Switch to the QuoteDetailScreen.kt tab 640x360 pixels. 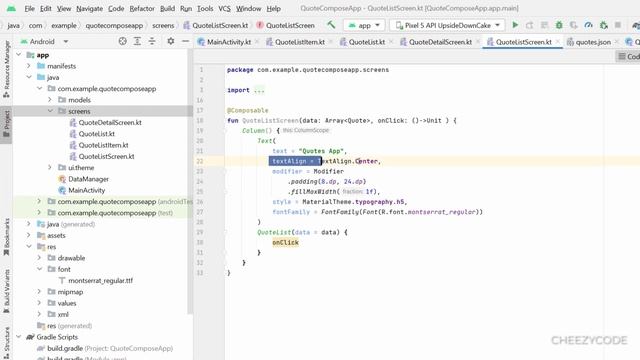[440, 42]
